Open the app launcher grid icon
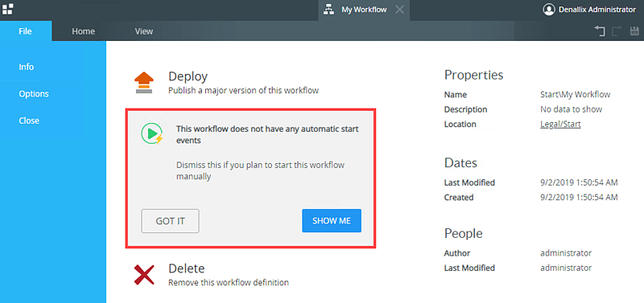Image resolution: width=644 pixels, height=303 pixels. [8, 9]
